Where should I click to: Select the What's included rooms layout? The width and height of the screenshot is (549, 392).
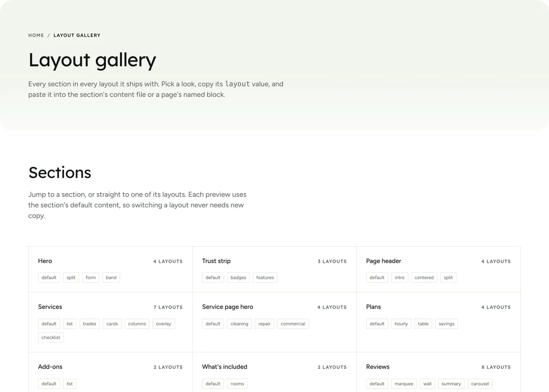[x=237, y=384]
